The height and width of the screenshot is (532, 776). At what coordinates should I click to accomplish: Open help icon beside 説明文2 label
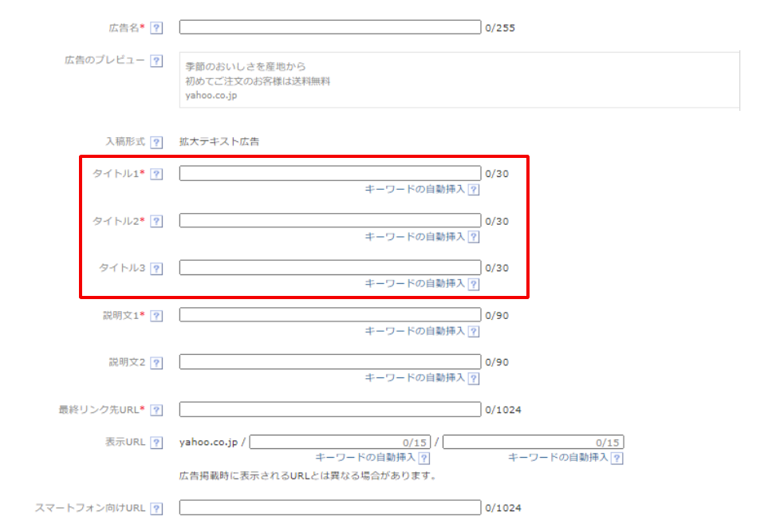pos(156,363)
